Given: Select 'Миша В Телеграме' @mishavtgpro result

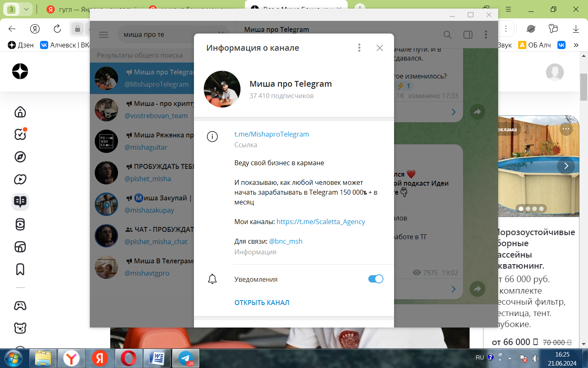Looking at the screenshot, I should (x=142, y=267).
